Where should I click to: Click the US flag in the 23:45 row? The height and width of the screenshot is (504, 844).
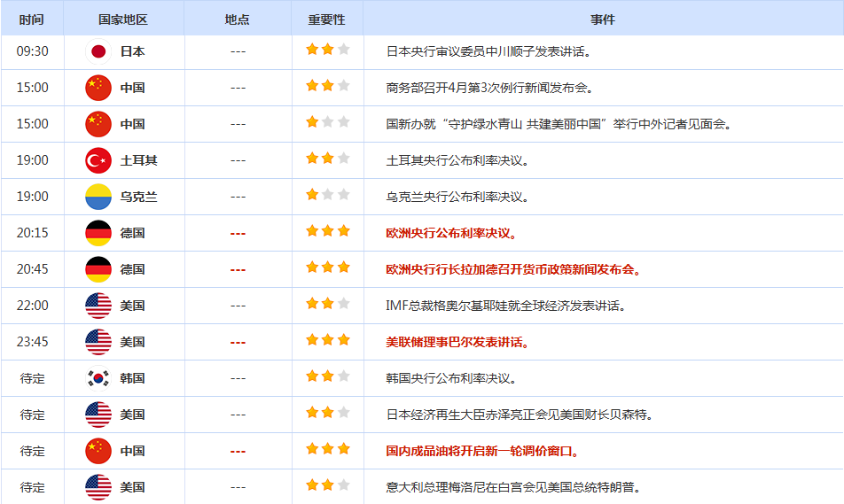point(98,342)
